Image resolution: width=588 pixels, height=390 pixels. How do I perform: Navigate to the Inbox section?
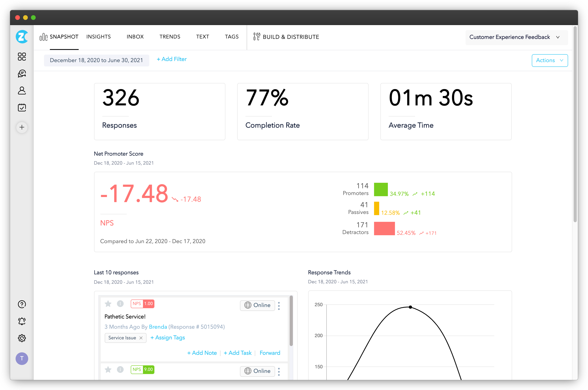click(x=135, y=36)
